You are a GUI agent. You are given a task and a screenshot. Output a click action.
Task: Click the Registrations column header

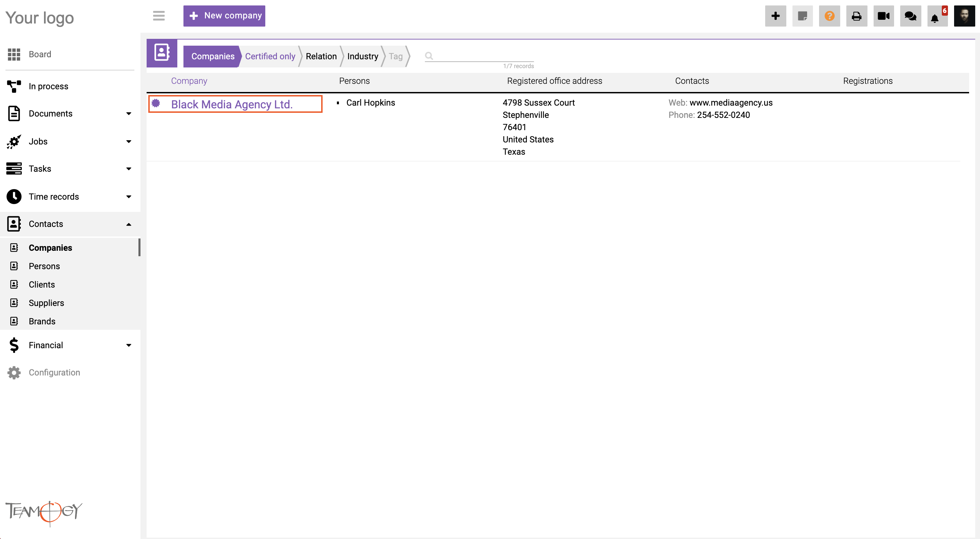[867, 81]
